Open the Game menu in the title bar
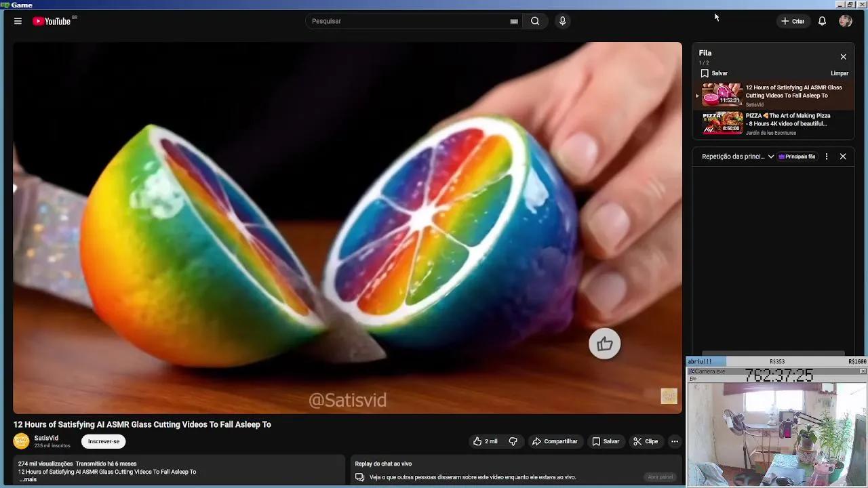The height and width of the screenshot is (488, 868). click(x=23, y=4)
